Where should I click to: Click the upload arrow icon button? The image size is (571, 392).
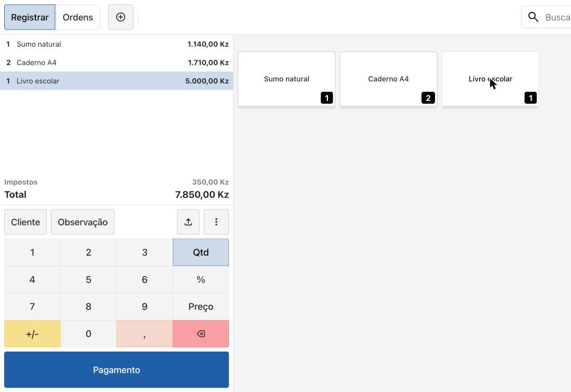coord(188,222)
